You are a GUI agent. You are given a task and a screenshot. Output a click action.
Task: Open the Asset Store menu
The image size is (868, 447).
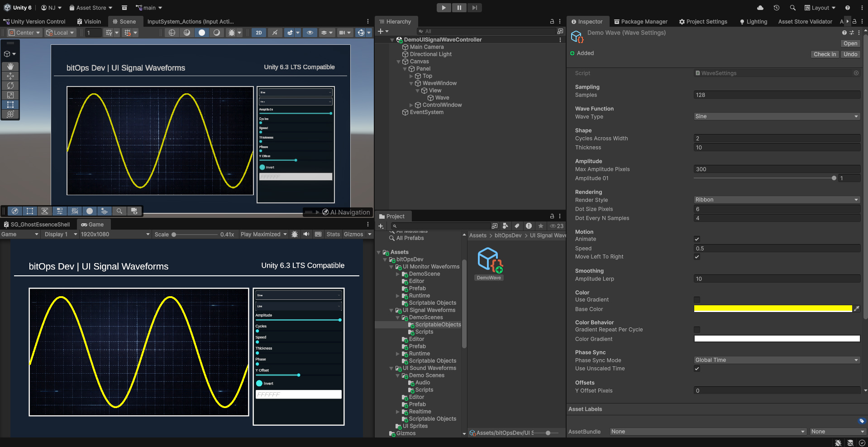click(x=91, y=8)
